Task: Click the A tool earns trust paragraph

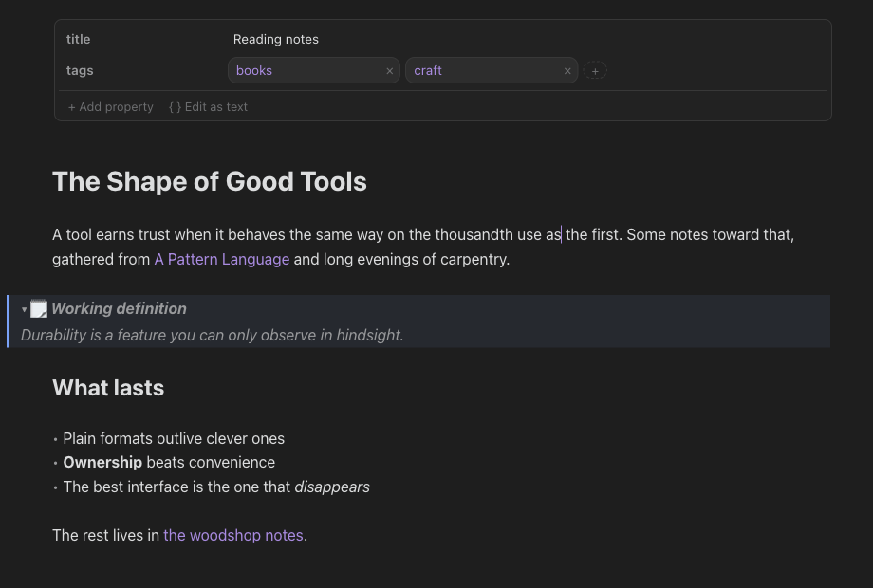Action: 423,247
